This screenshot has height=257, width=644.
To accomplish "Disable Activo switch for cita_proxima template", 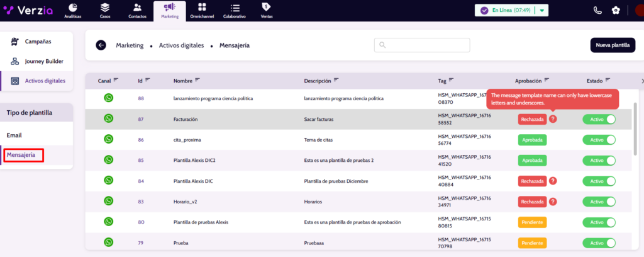I will [599, 140].
